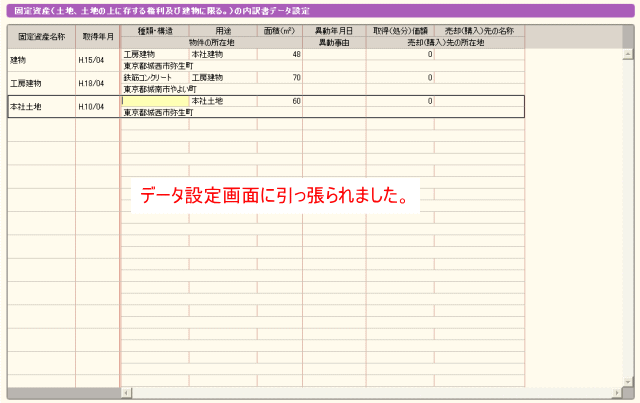The width and height of the screenshot is (640, 403).
Task: Select the 本社土地 asset name cell in first column
Action: 41,107
